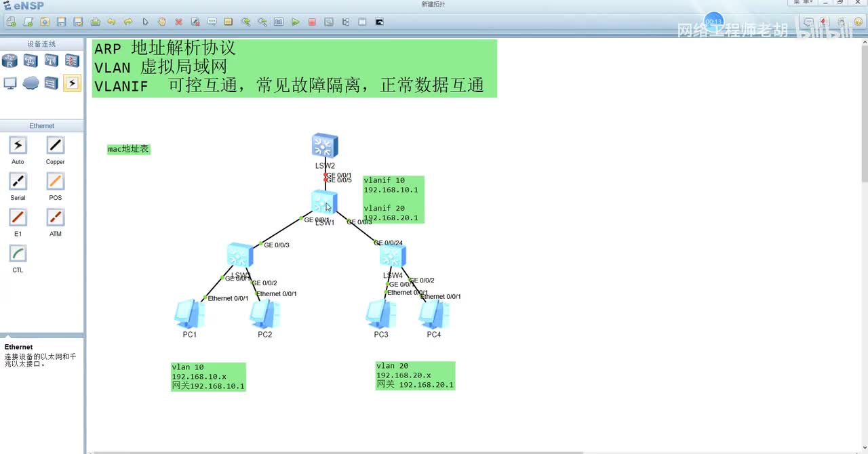
Task: Click the ARP 地址解析协议 header note
Action: pyautogui.click(x=294, y=68)
